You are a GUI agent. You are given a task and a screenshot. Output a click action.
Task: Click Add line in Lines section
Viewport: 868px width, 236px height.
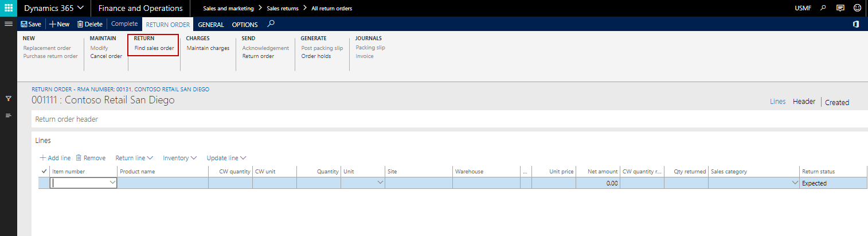pos(55,158)
